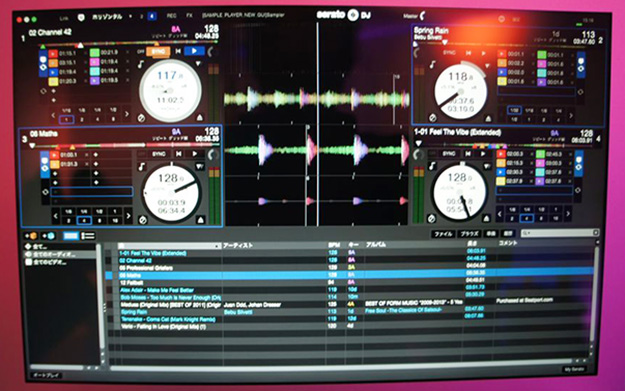Click the eject icon on deck 3
The width and height of the screenshot is (625, 391).
pyautogui.click(x=200, y=220)
